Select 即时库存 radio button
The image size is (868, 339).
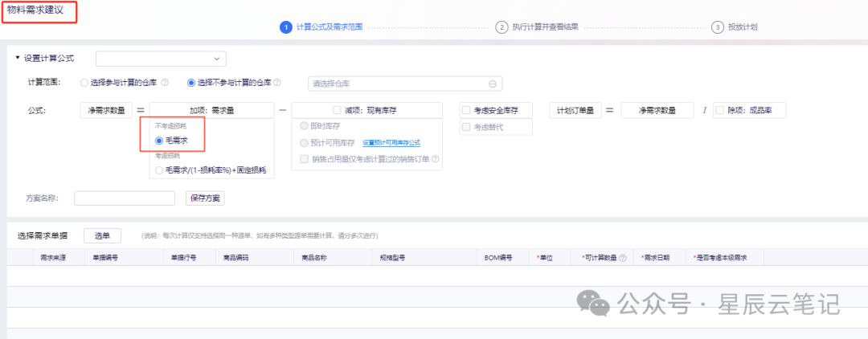303,126
